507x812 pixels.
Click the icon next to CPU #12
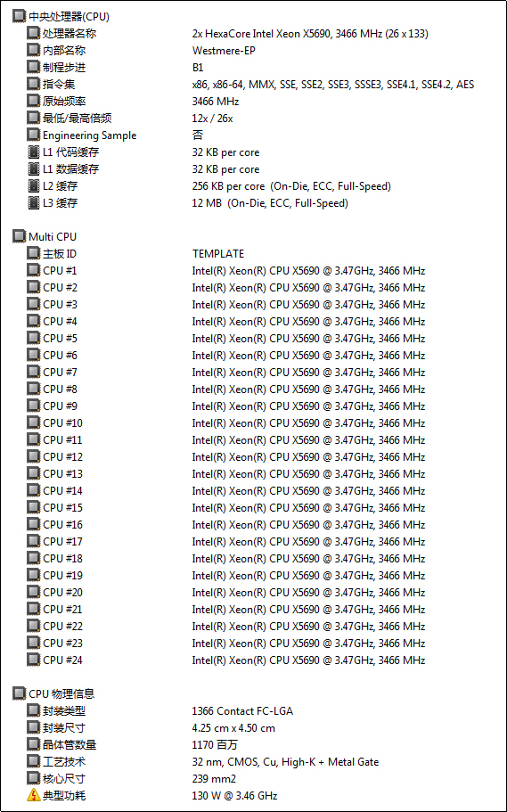point(34,456)
